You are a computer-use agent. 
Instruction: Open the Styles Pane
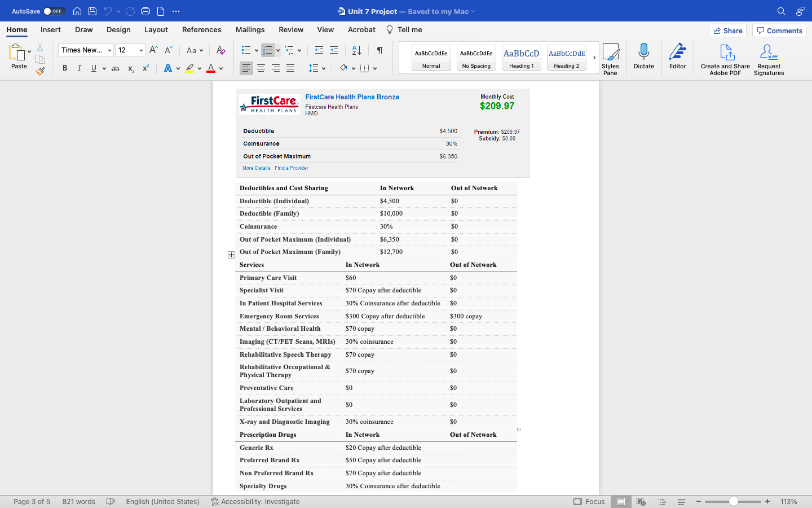pyautogui.click(x=610, y=59)
